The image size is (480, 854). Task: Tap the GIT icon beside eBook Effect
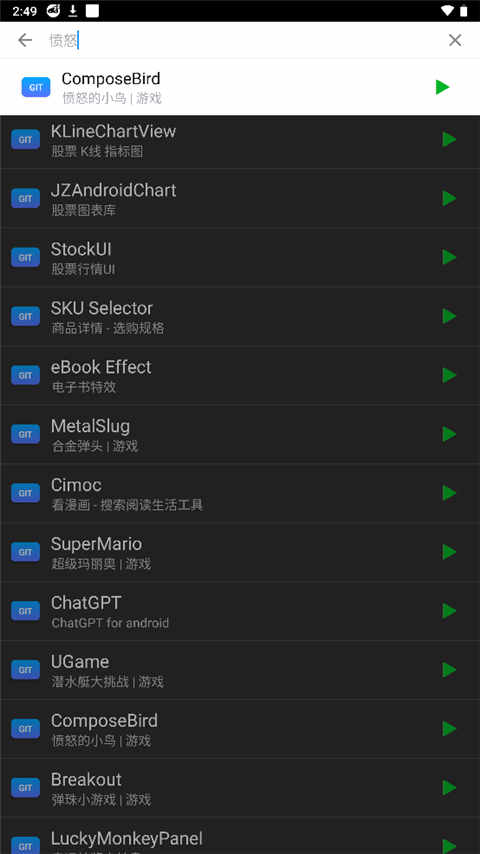[26, 375]
